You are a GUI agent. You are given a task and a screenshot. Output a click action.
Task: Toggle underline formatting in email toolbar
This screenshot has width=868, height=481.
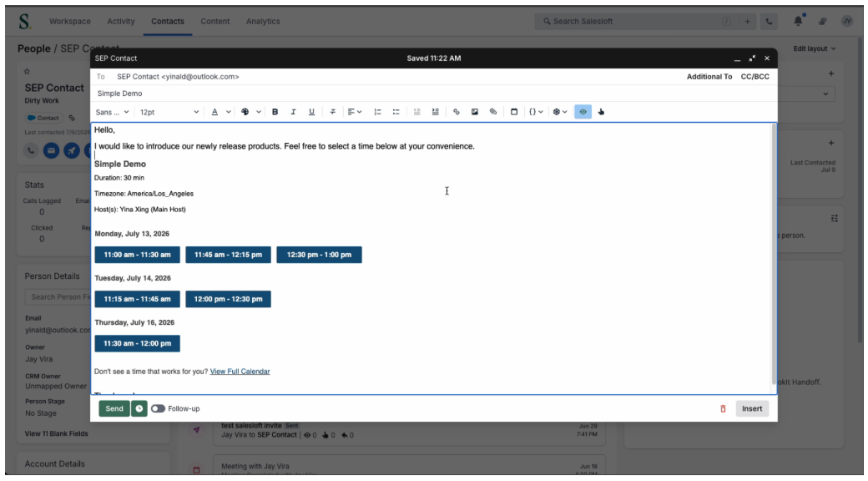pos(311,112)
